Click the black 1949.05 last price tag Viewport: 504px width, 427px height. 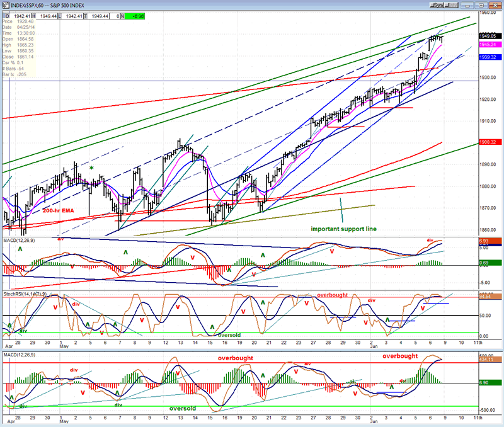[x=490, y=36]
